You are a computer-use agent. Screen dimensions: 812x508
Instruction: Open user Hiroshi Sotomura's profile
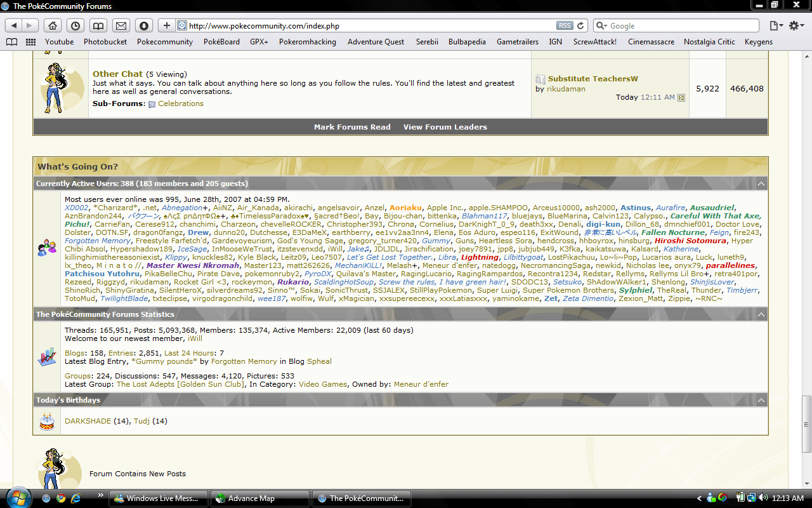coord(690,241)
